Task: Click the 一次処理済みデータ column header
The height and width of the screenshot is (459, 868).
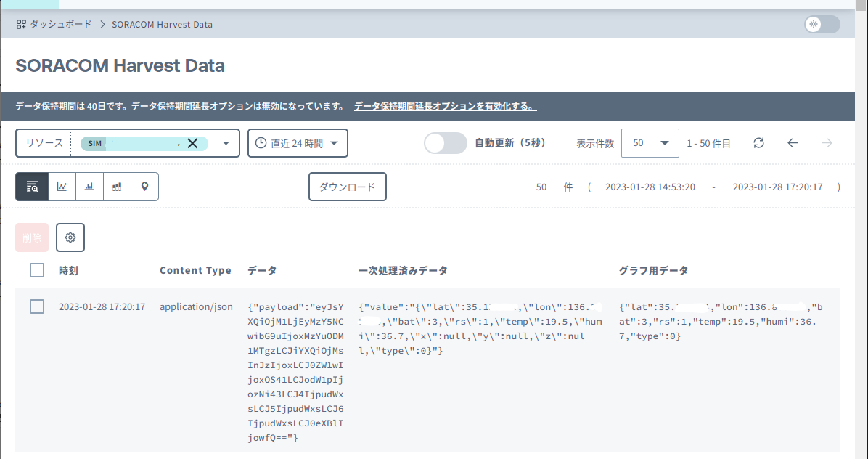Action: click(x=403, y=271)
